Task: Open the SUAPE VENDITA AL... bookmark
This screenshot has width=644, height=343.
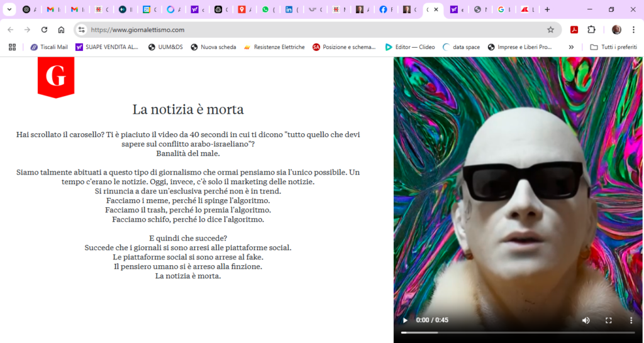Action: coord(107,47)
